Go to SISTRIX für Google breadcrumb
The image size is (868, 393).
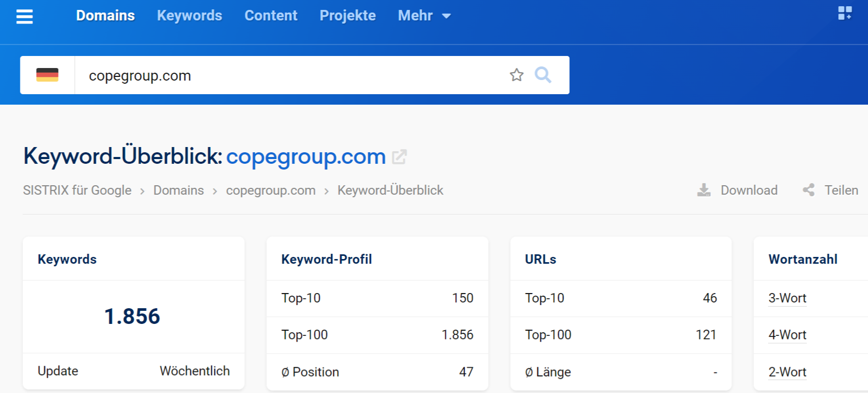(x=77, y=190)
